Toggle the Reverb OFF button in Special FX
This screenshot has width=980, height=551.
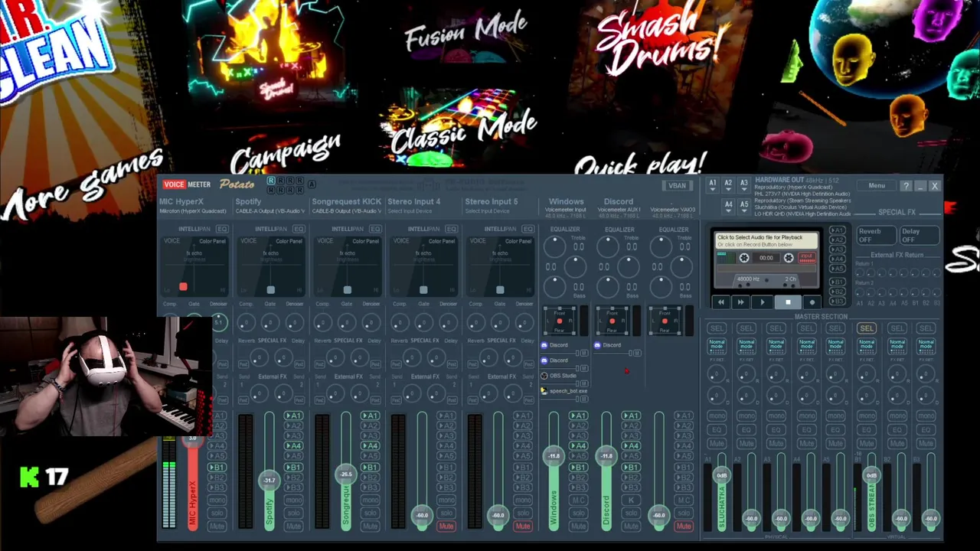point(875,235)
